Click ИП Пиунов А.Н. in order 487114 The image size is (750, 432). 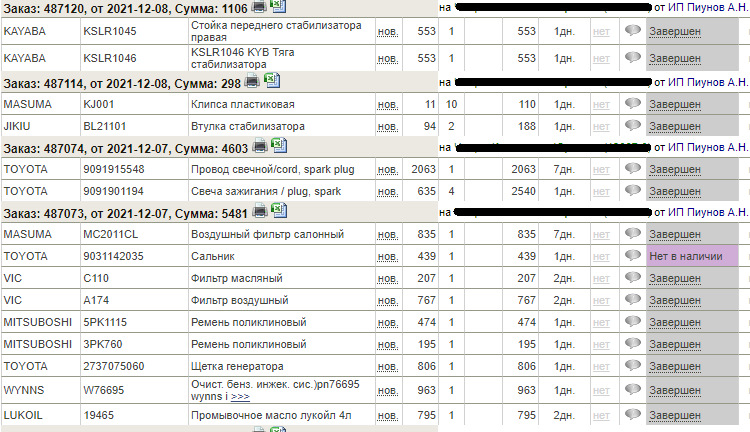click(708, 82)
